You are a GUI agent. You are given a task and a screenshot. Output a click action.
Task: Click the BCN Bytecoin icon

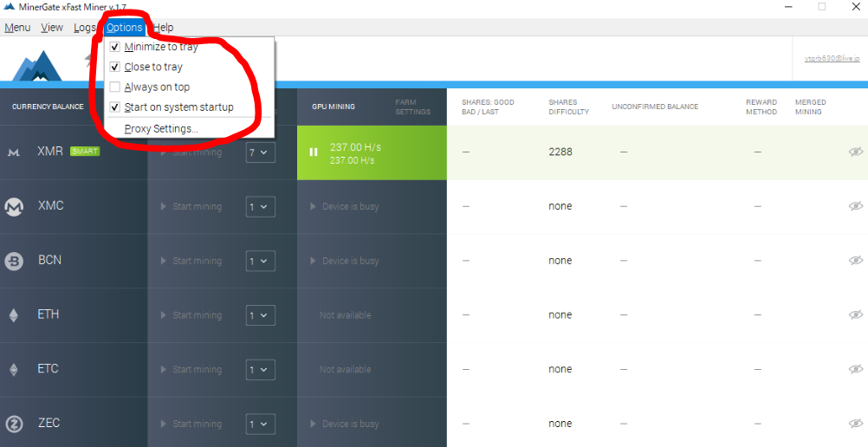tap(14, 261)
